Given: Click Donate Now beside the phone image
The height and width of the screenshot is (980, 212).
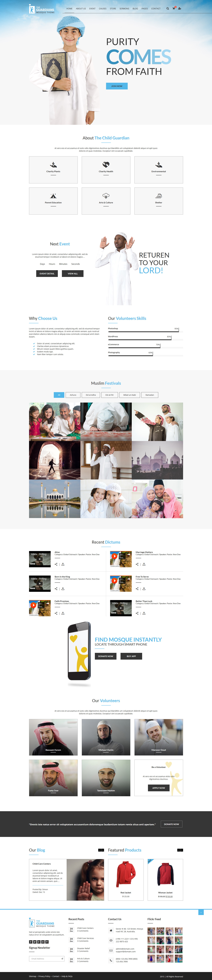Looking at the screenshot, I should pos(106,656).
